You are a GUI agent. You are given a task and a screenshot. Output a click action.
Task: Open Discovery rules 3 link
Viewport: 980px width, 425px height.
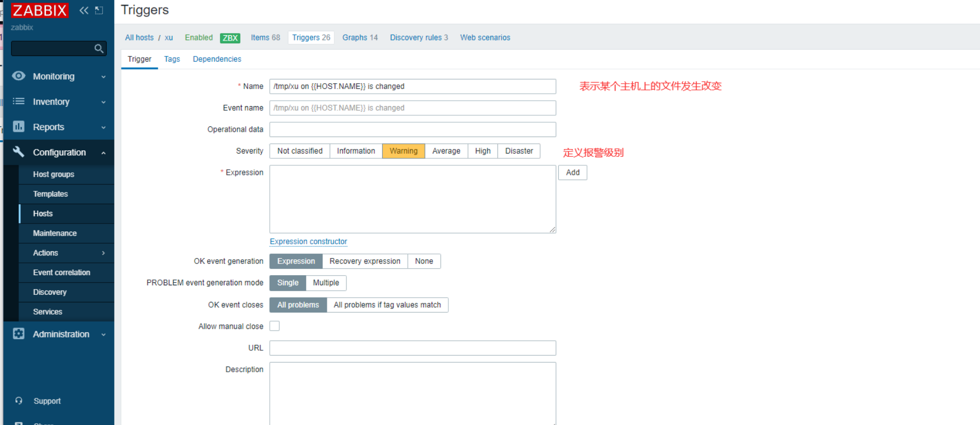419,38
